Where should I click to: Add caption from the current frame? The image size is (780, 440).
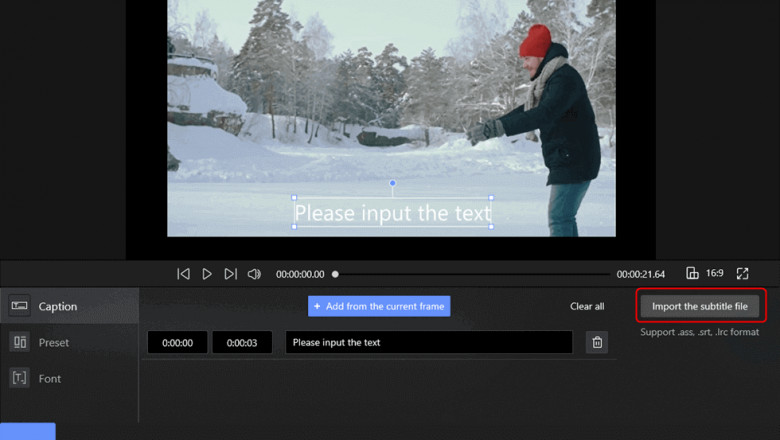pyautogui.click(x=379, y=306)
